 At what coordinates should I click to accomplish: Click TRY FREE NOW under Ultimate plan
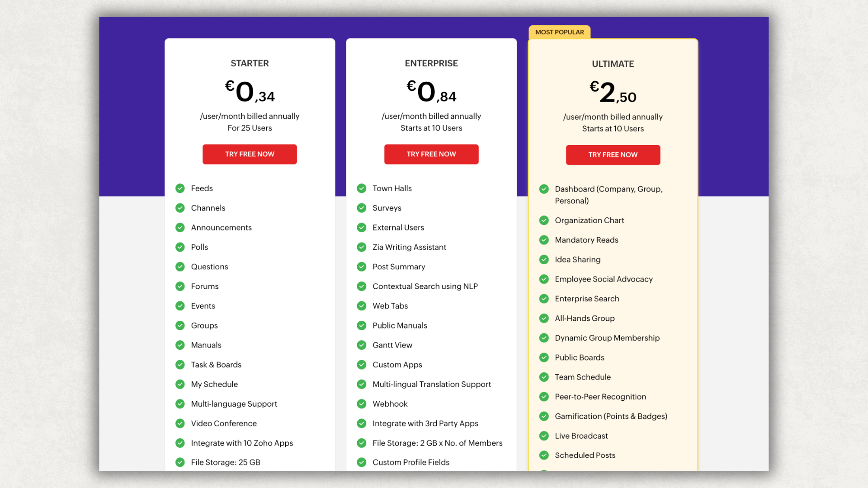(x=613, y=155)
